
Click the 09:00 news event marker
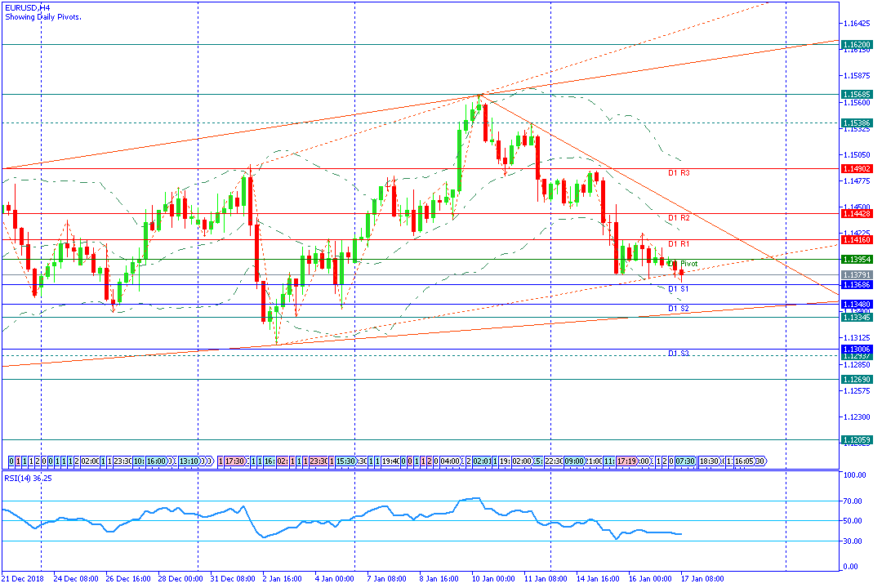pos(574,461)
